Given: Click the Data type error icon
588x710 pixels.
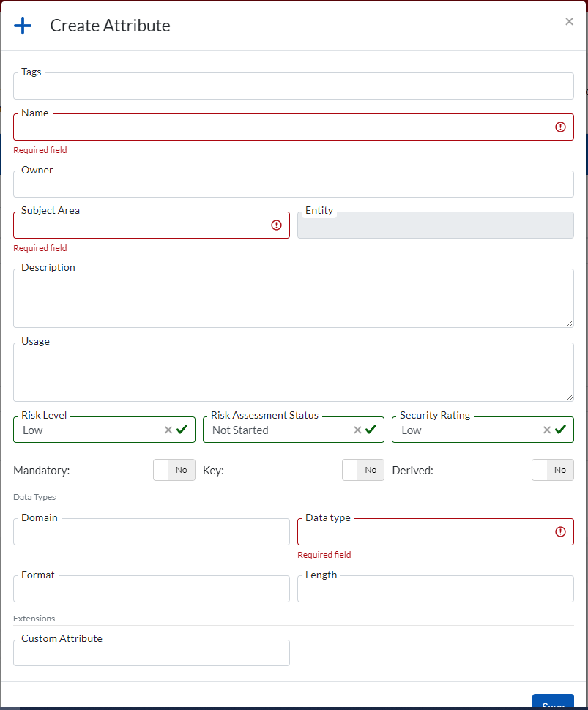Looking at the screenshot, I should pyautogui.click(x=561, y=532).
